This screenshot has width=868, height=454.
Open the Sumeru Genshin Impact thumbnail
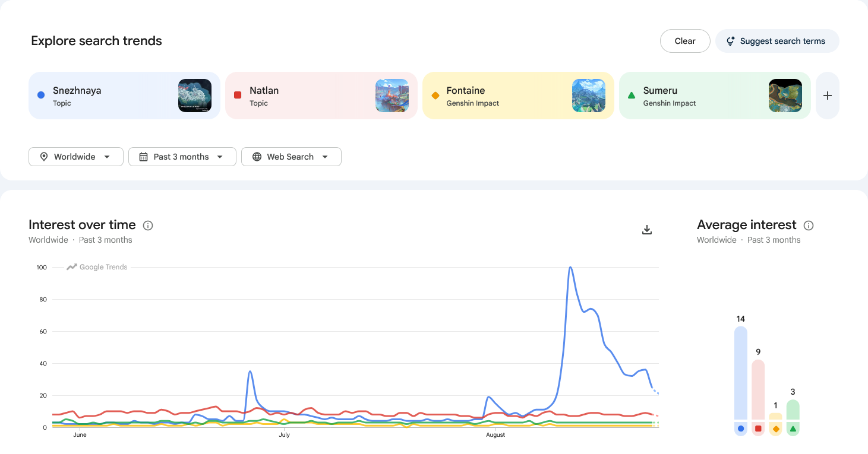[785, 96]
